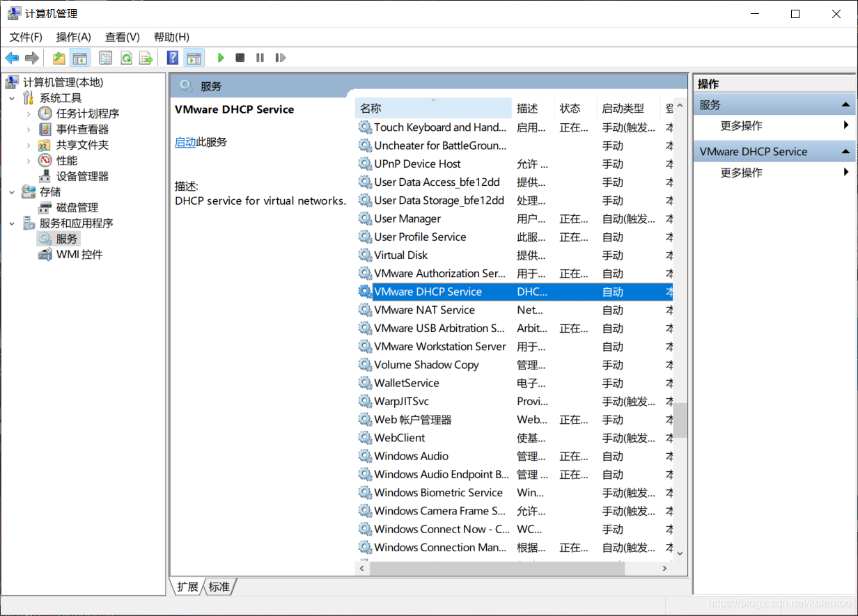Image resolution: width=858 pixels, height=616 pixels.
Task: Click the Stop Service square button
Action: 240,58
